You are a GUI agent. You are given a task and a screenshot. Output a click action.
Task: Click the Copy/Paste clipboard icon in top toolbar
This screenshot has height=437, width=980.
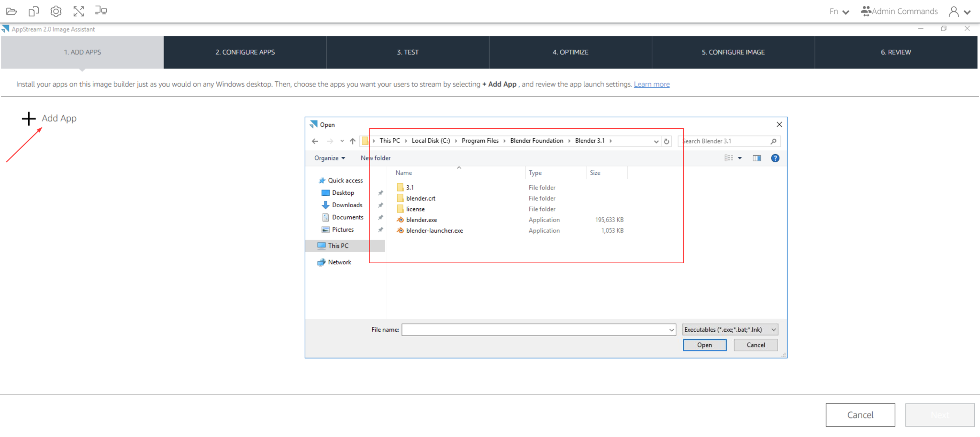(x=33, y=11)
